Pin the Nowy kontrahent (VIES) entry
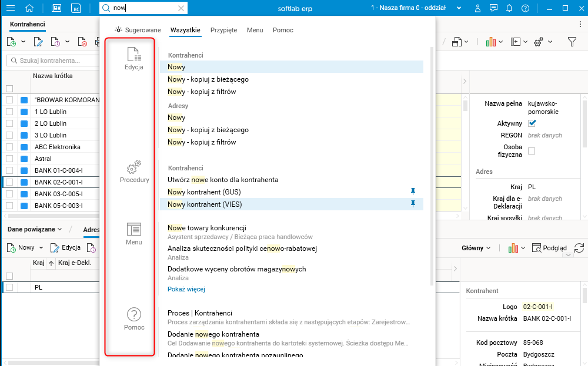This screenshot has height=366, width=588. coord(413,204)
